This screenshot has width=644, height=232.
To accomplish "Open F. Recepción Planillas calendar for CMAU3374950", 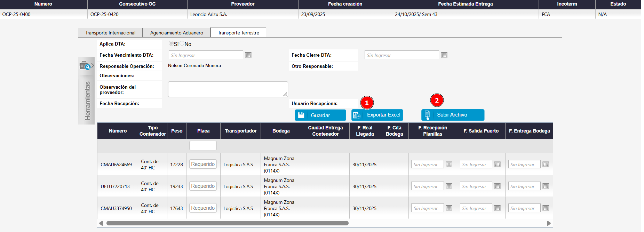I will pos(449,208).
